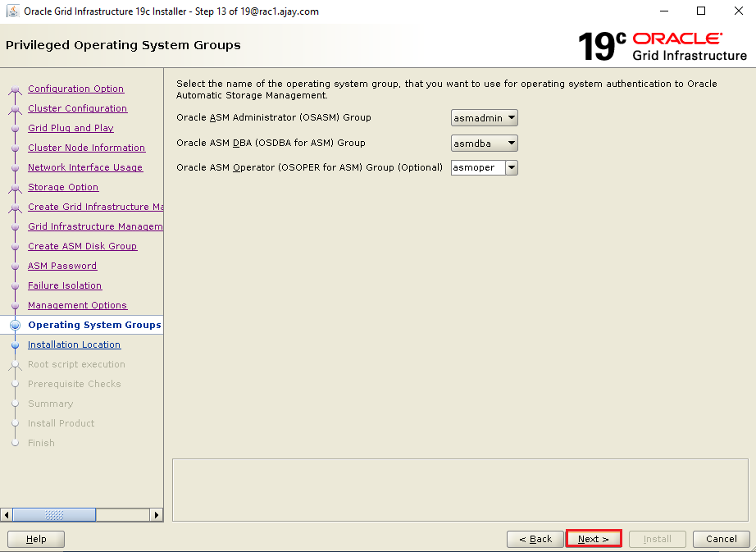Click inside the asmoper text field
Viewport: 756px width, 552px height.
pos(478,168)
